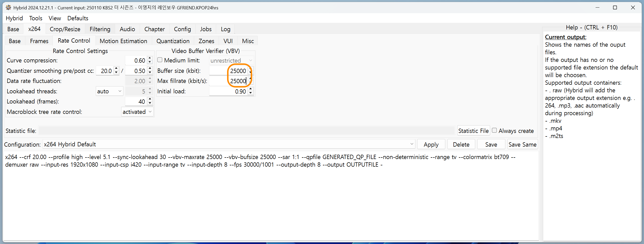
Task: Expand the Configuration x264 Hybrid Default dropdown
Action: [229, 144]
